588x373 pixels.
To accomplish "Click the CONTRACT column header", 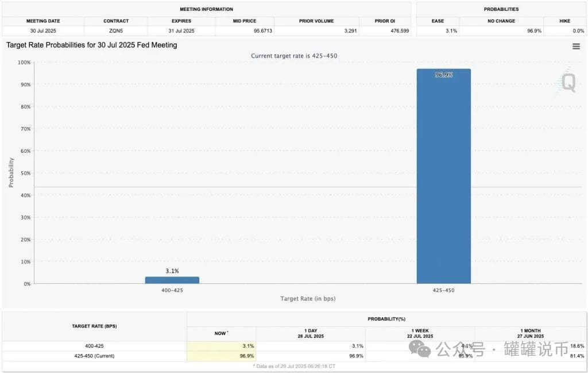I will [116, 21].
